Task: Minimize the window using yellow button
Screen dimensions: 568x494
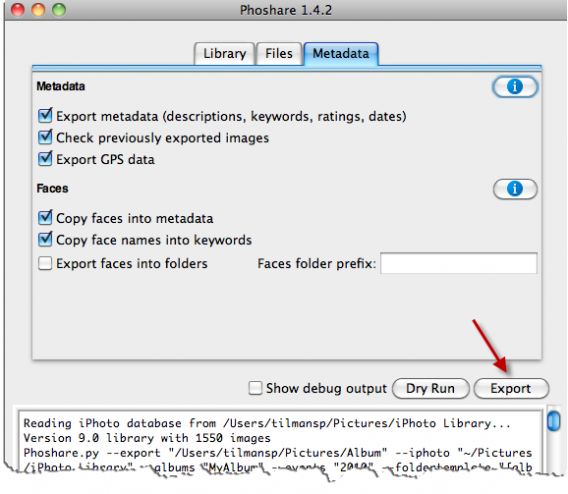Action: [x=38, y=9]
